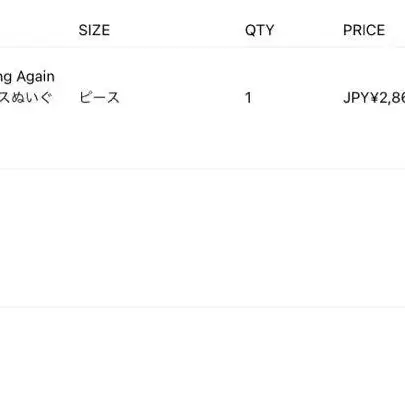Click the PRICE column header
The width and height of the screenshot is (405, 405).
[x=364, y=30]
